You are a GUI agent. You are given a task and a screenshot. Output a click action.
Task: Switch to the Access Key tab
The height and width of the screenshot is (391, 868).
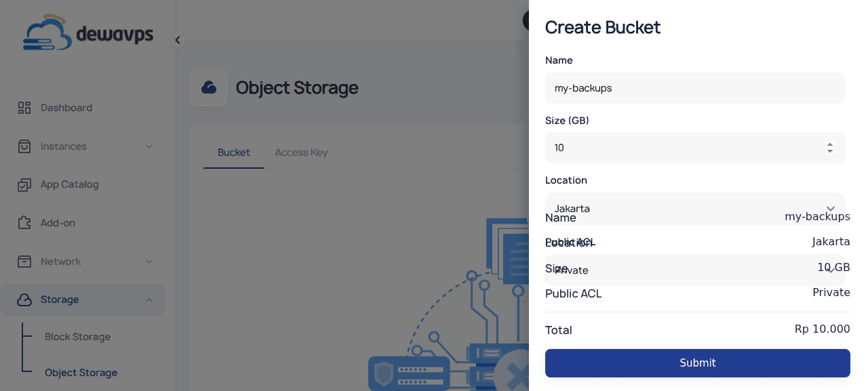point(301,152)
